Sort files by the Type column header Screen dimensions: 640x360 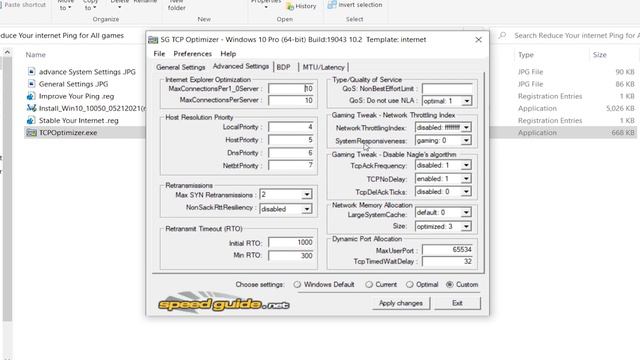point(526,55)
